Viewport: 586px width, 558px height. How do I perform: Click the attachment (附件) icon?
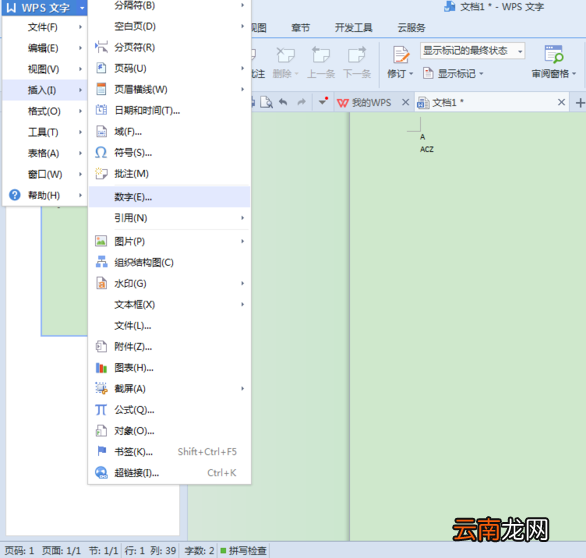point(101,346)
